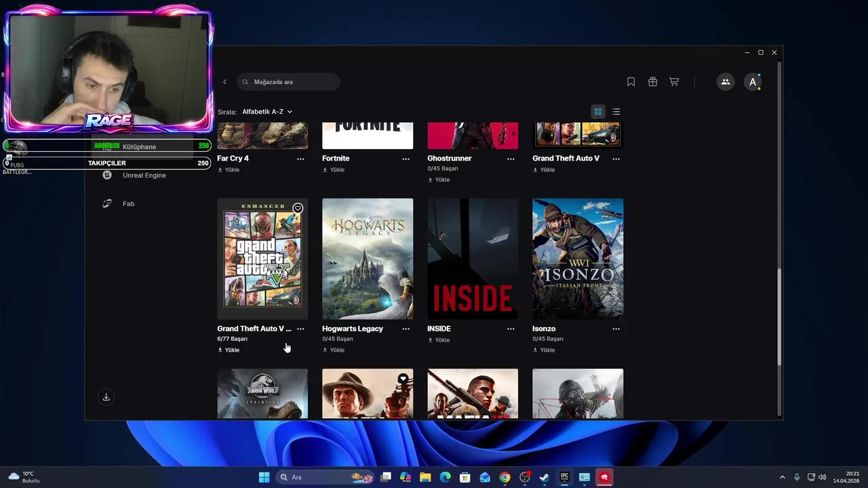The image size is (868, 488).
Task: Click Yükle under Grand Theft Auto V
Action: tap(544, 170)
